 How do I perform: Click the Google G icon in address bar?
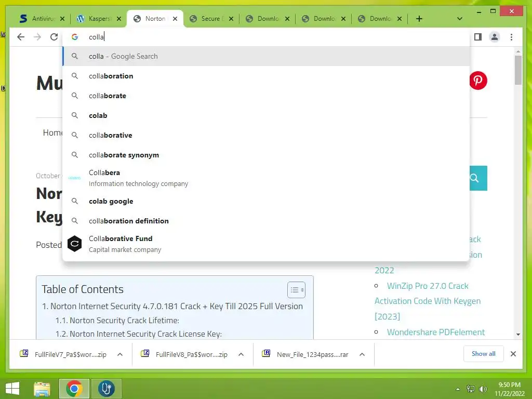pos(75,37)
